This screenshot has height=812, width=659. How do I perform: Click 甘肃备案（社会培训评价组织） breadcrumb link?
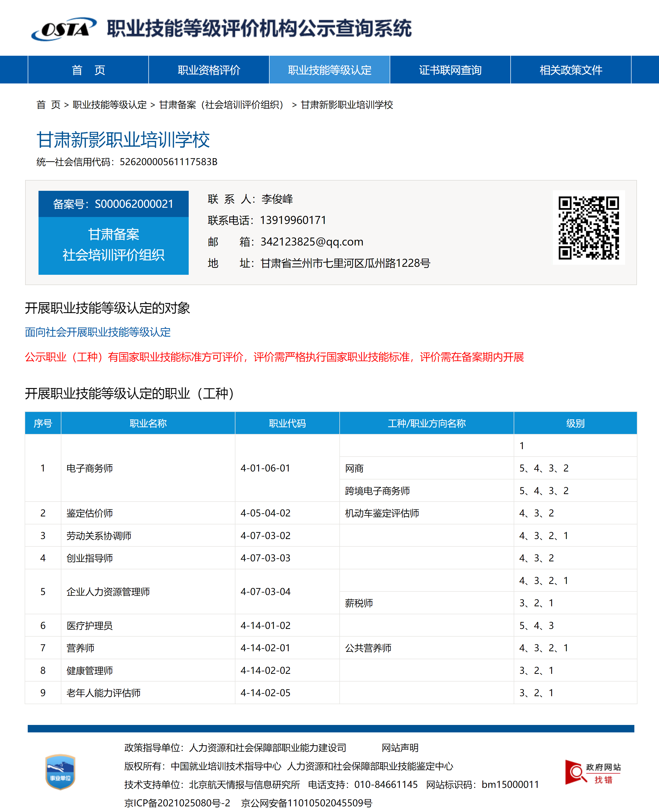(x=221, y=105)
